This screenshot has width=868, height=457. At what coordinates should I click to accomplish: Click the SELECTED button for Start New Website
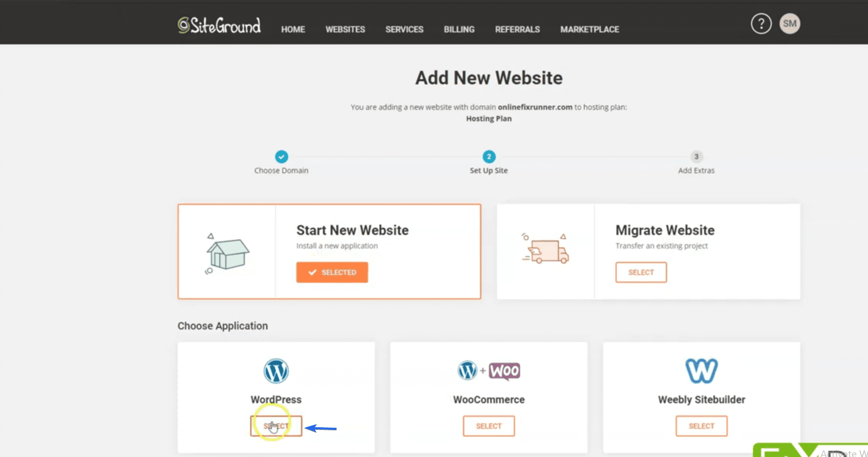(332, 272)
